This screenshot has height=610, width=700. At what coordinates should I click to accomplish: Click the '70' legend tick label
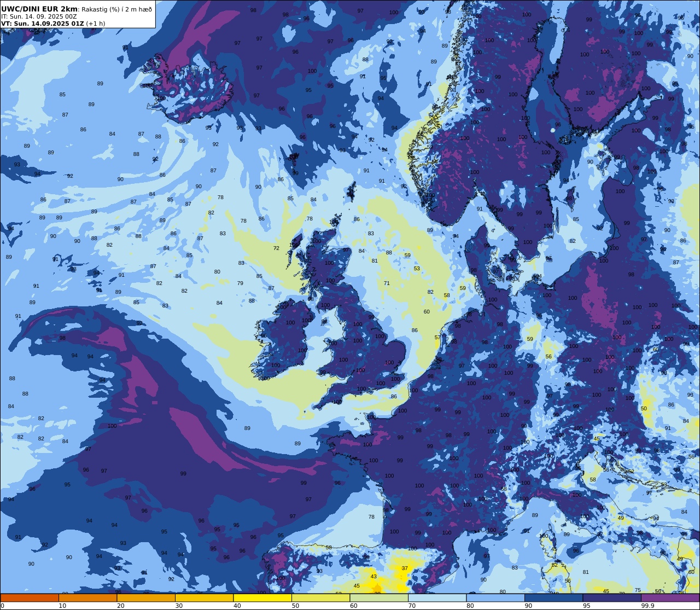coord(412,606)
